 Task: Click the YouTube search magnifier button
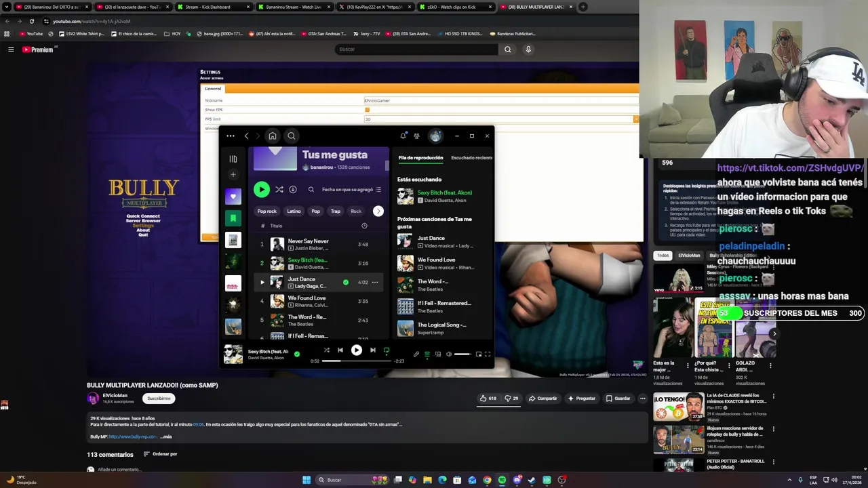[x=507, y=49]
